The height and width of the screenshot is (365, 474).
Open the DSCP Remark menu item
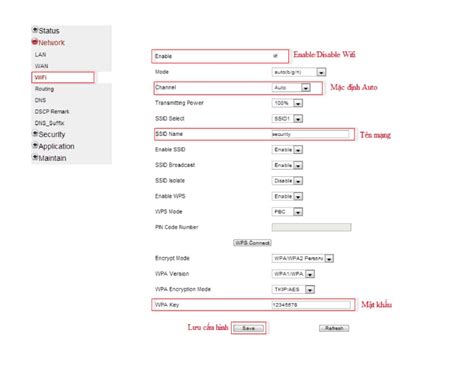52,112
